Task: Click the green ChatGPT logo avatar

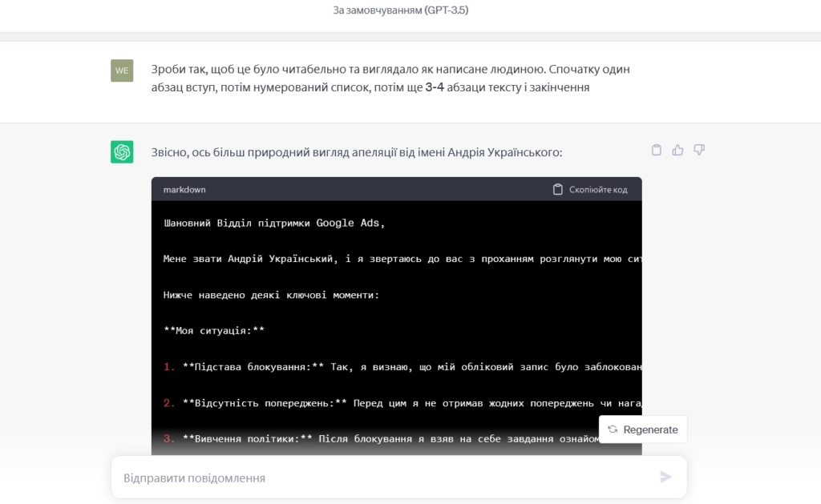Action: (122, 151)
